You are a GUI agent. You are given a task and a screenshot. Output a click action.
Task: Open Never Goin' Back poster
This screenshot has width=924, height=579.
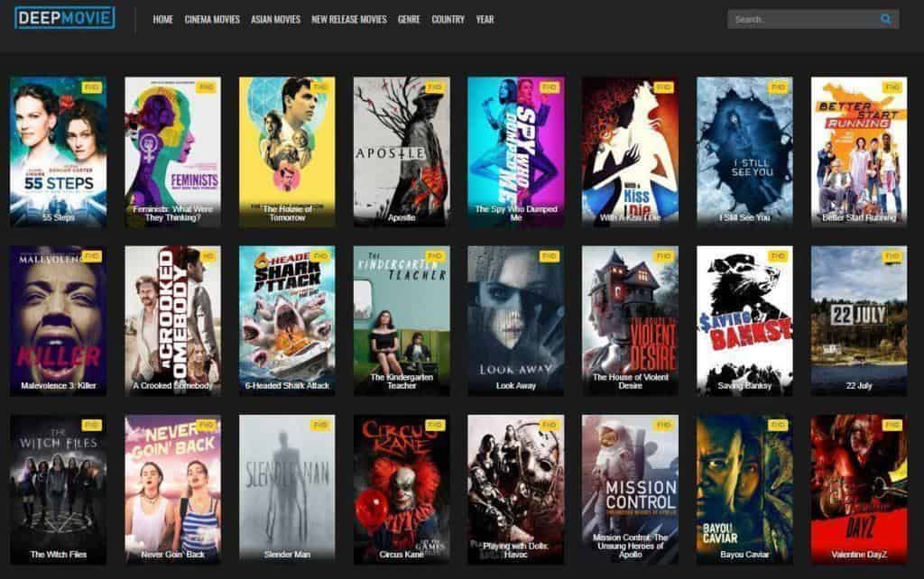[172, 490]
